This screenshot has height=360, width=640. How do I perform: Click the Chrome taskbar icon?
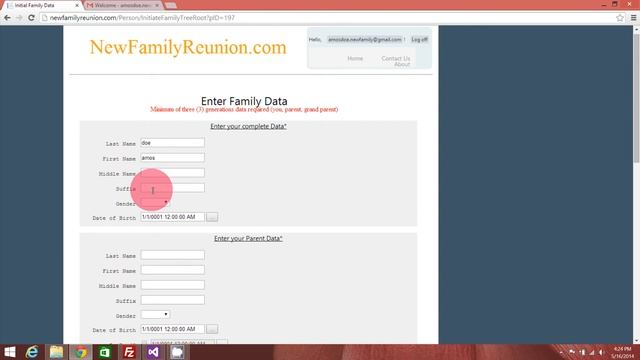80,352
